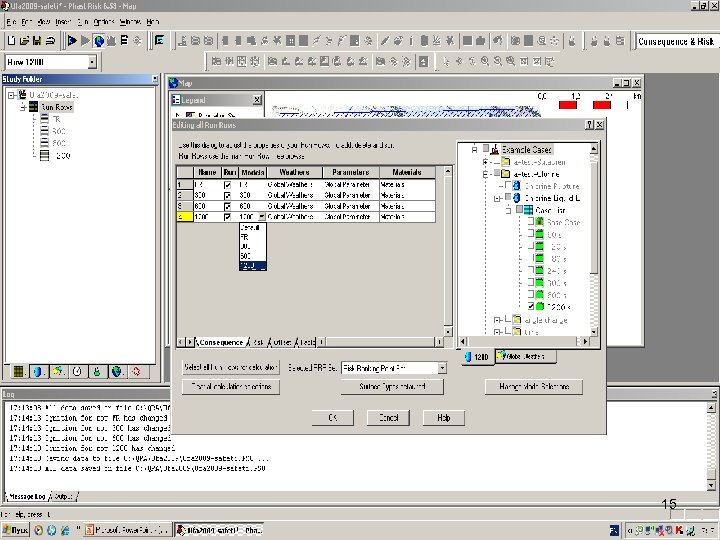Screen dimensions: 720x540
Task: Click the blue cylinder tab icon below Study Folder
Action: click(x=38, y=371)
